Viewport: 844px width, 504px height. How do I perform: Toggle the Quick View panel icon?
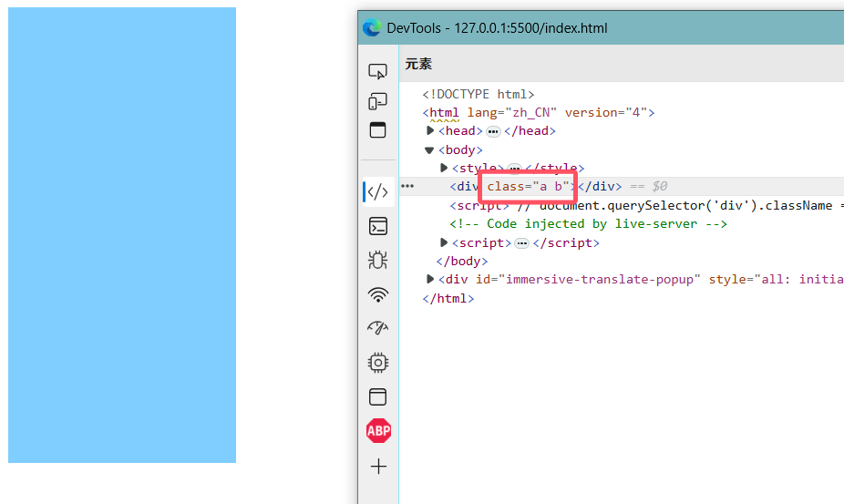[377, 130]
